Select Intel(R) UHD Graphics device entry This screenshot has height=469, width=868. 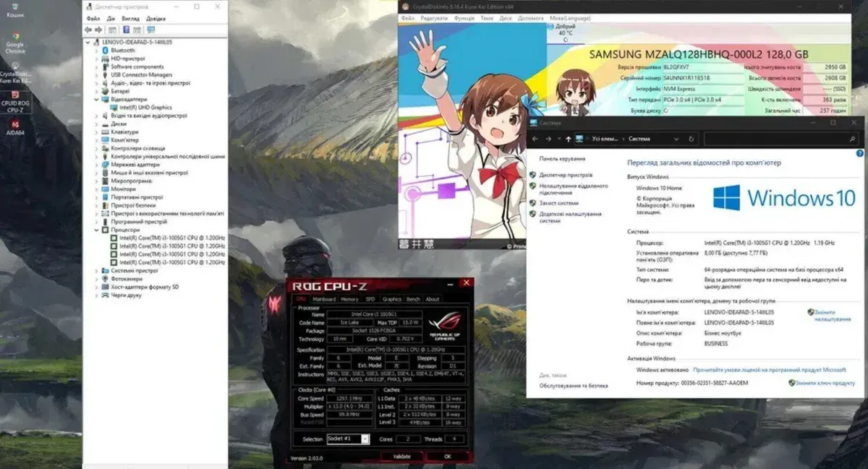[x=145, y=107]
